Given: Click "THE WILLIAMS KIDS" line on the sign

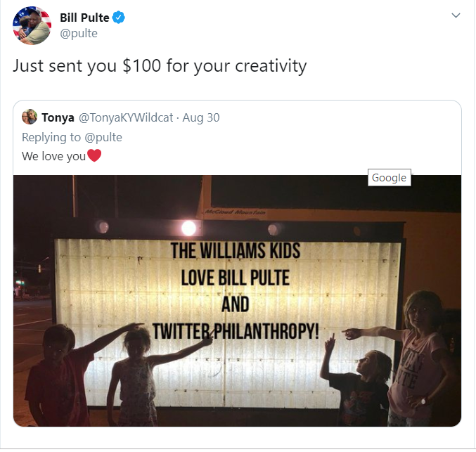Looking at the screenshot, I should 235,250.
